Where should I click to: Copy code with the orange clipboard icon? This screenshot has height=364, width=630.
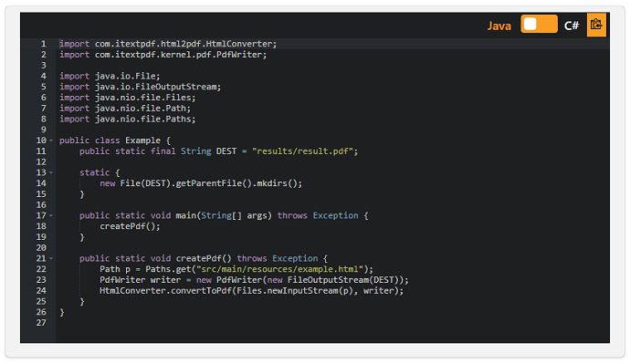point(596,25)
